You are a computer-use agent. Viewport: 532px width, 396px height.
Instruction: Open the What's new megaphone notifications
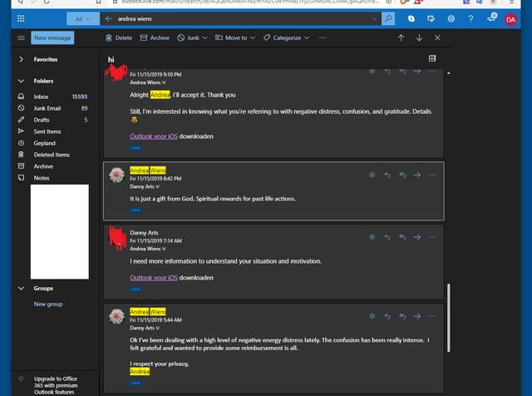491,18
